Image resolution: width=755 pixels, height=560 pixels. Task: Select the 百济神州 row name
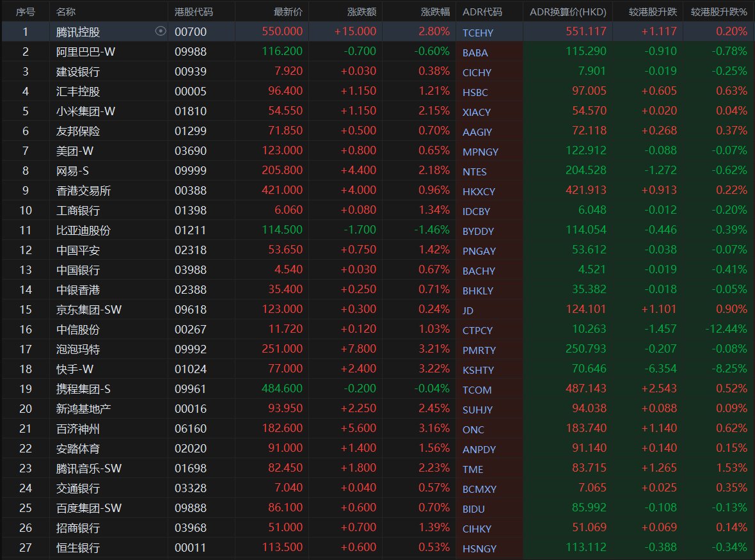coord(78,429)
